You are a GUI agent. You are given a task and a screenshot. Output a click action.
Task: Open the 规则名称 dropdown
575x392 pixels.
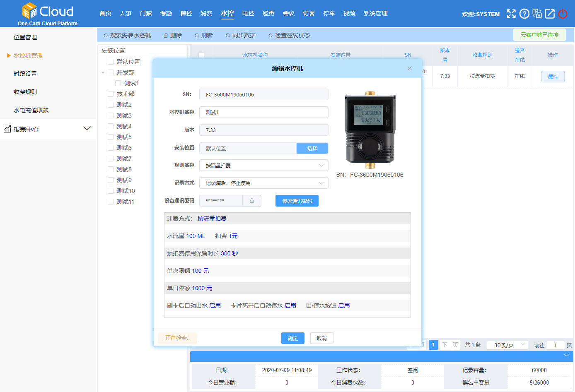pyautogui.click(x=263, y=165)
